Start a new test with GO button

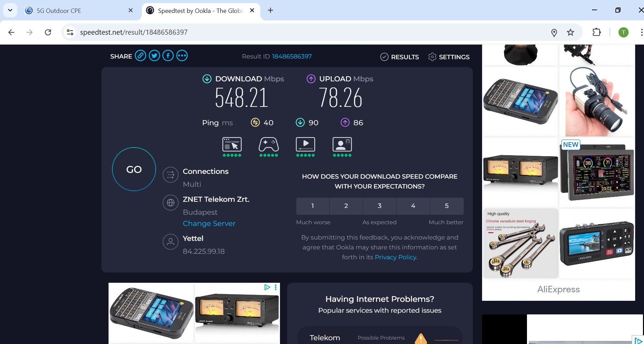tap(134, 169)
